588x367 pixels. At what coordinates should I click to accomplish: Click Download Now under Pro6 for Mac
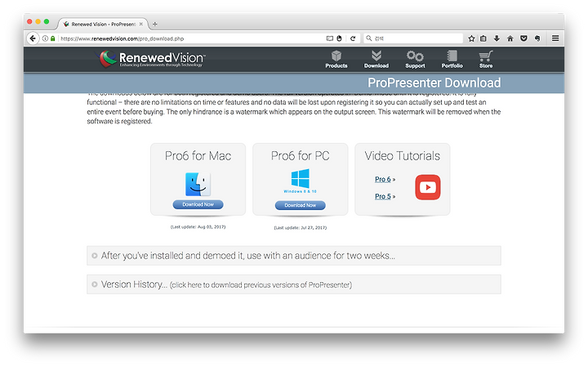[198, 204]
